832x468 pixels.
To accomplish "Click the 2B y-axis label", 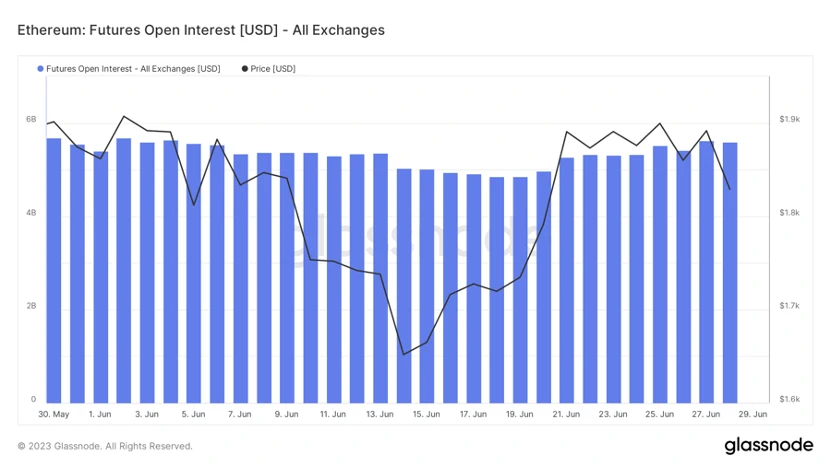I will [31, 306].
